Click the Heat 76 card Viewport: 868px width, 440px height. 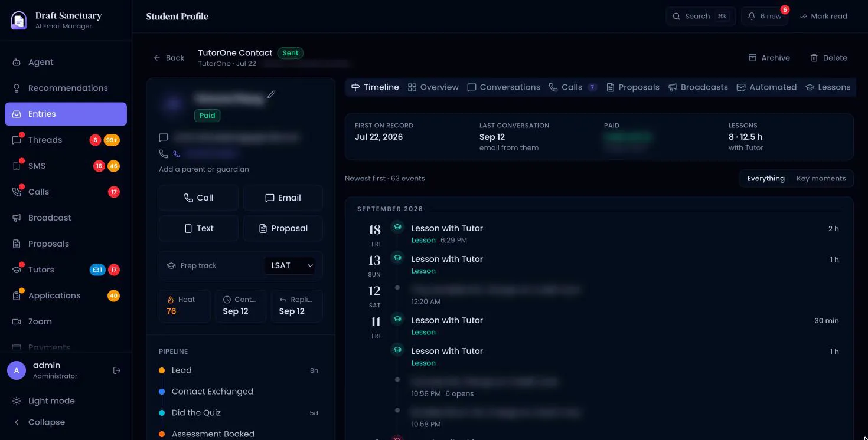point(184,306)
